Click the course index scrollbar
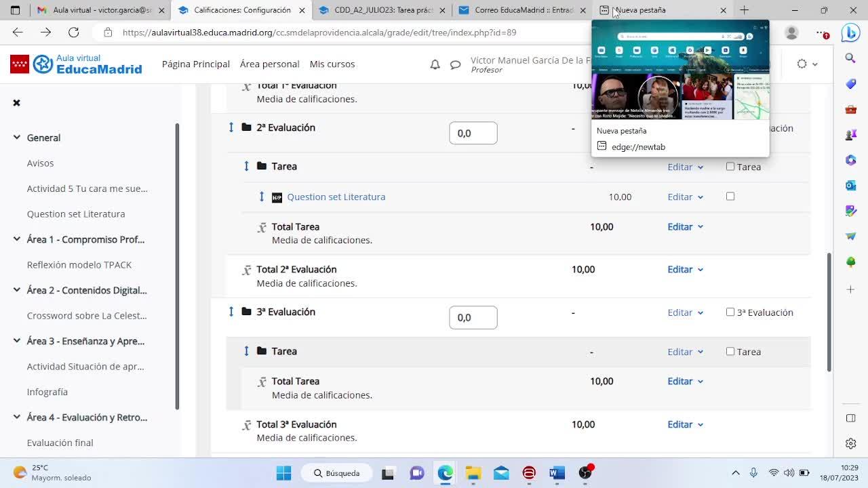The height and width of the screenshot is (488, 868). coord(178,266)
